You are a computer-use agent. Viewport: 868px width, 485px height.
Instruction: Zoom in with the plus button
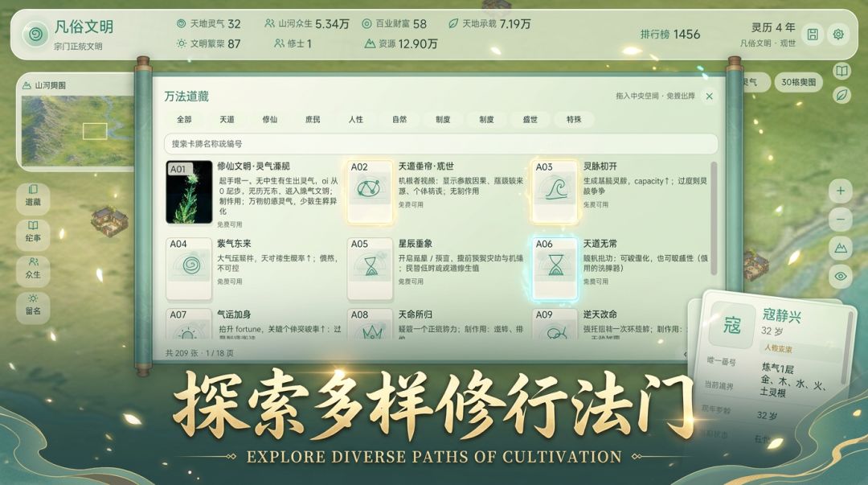841,191
